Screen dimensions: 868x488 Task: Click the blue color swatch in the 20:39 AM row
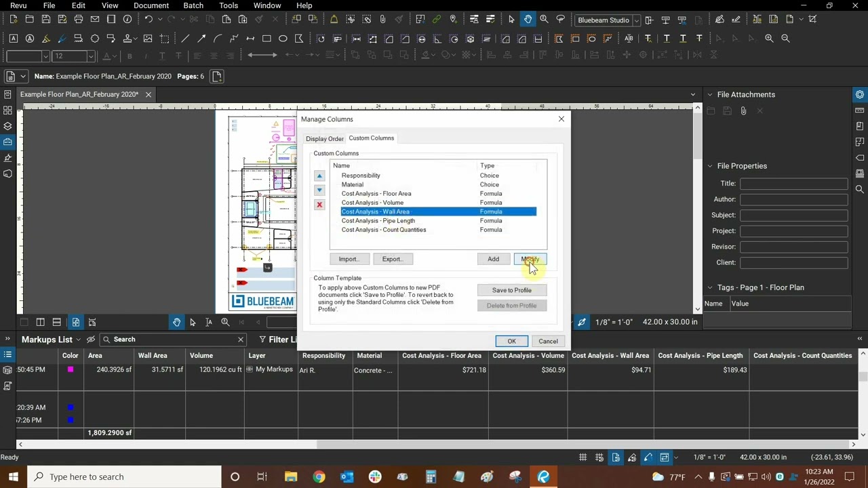(x=71, y=408)
